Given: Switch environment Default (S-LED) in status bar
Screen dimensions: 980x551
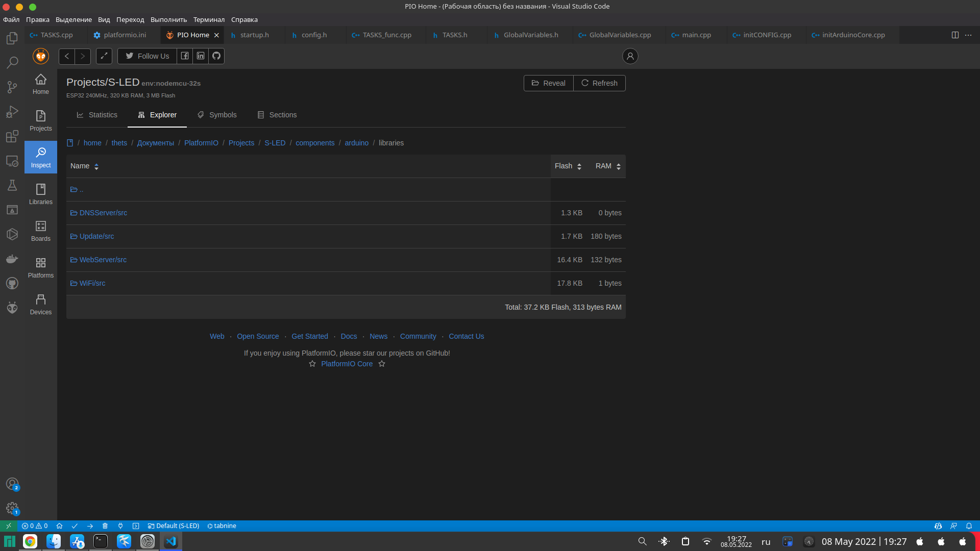Looking at the screenshot, I should 174,526.
